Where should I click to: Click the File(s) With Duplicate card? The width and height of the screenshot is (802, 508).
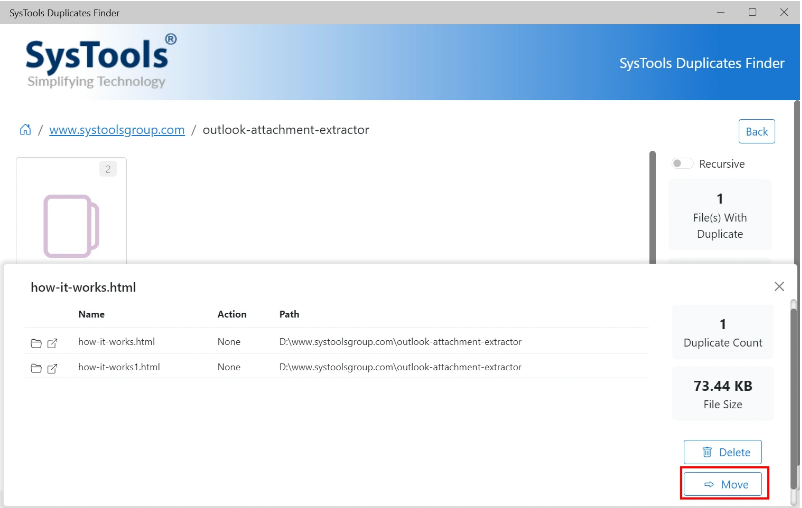[x=720, y=215]
